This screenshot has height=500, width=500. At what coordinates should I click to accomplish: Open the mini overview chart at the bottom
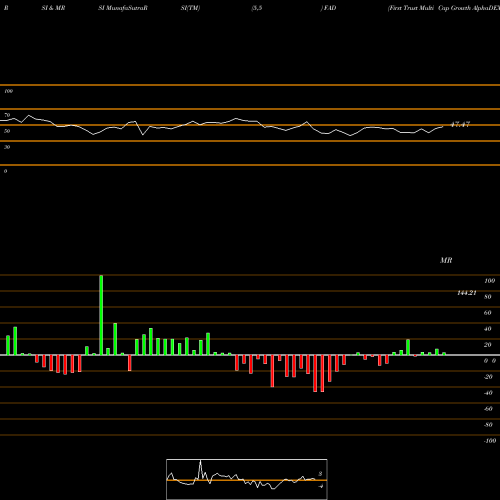tap(247, 479)
